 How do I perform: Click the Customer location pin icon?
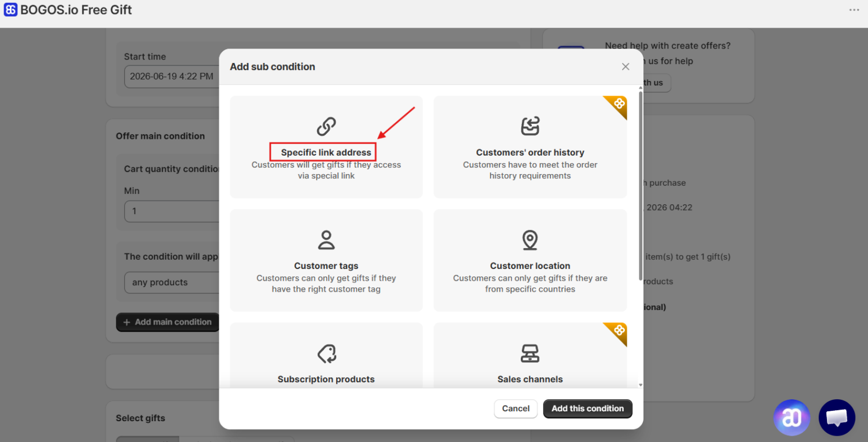coord(530,240)
